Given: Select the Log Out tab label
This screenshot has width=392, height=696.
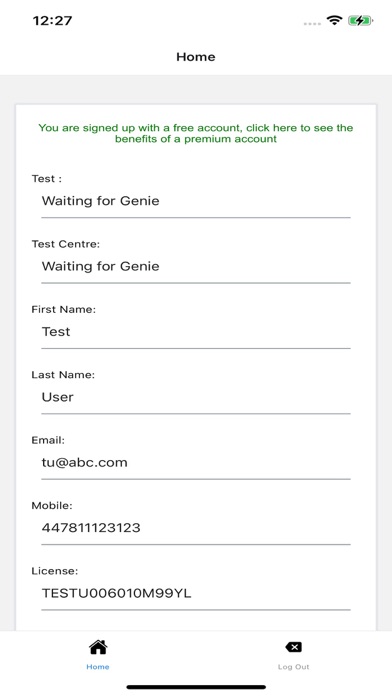Looking at the screenshot, I should [x=293, y=667].
